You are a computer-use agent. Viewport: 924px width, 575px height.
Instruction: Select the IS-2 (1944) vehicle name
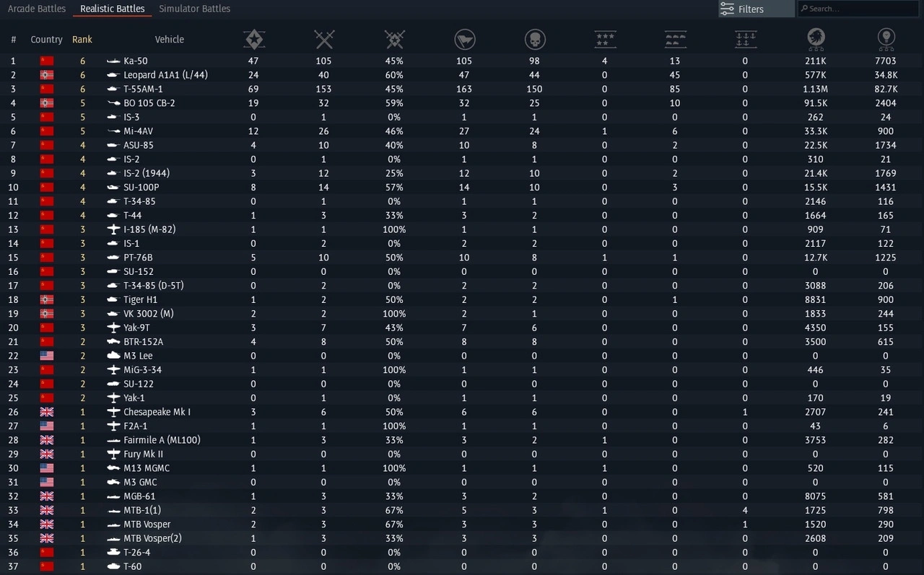click(147, 173)
